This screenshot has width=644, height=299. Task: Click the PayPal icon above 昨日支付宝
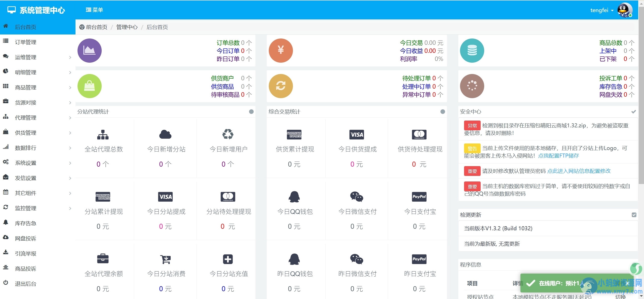[419, 259]
